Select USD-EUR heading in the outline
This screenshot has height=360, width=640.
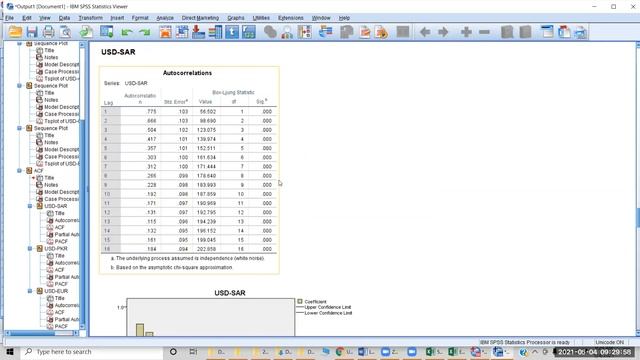[x=56, y=291]
